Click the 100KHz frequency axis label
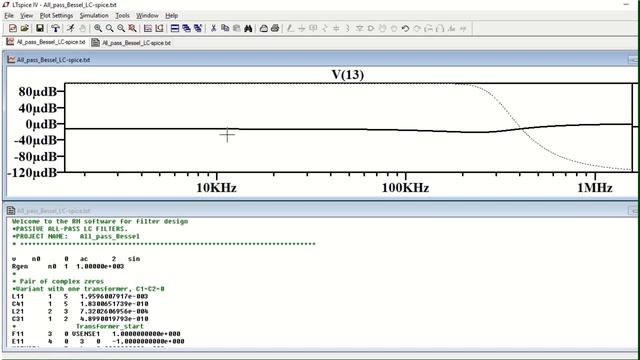 [405, 188]
